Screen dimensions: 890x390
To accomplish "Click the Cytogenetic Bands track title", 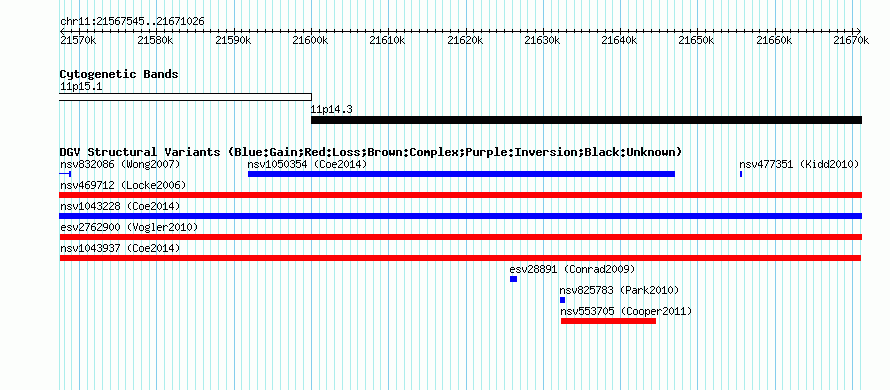I will (x=119, y=74).
